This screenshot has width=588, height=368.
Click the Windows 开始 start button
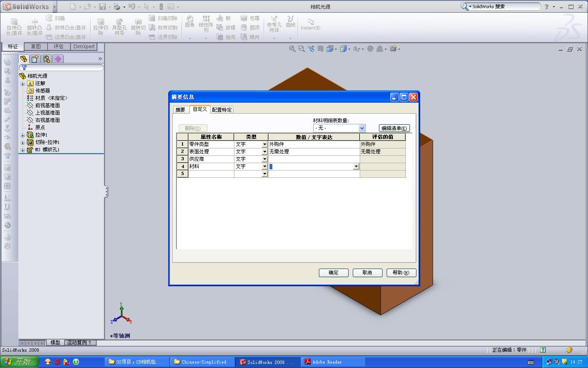[x=20, y=362]
